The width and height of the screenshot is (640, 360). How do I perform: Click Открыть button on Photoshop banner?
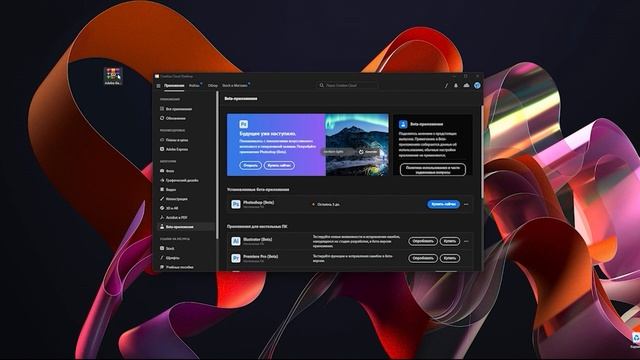pos(251,165)
